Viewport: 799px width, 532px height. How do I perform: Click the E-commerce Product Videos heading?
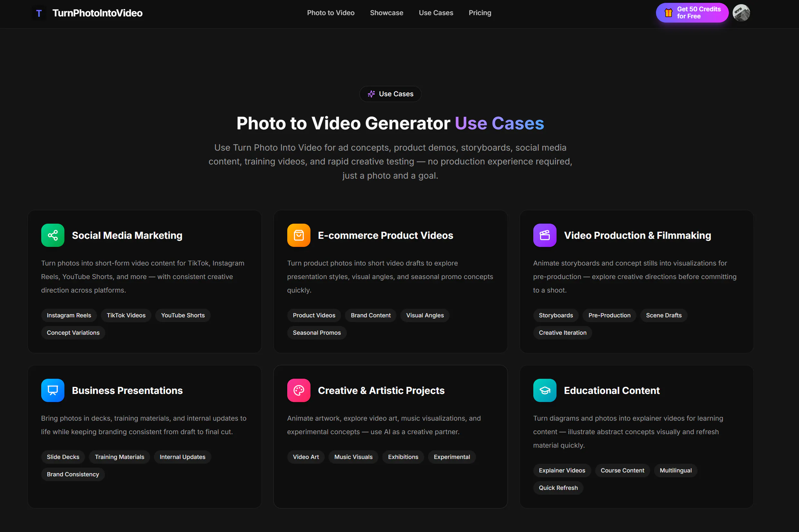coord(385,235)
